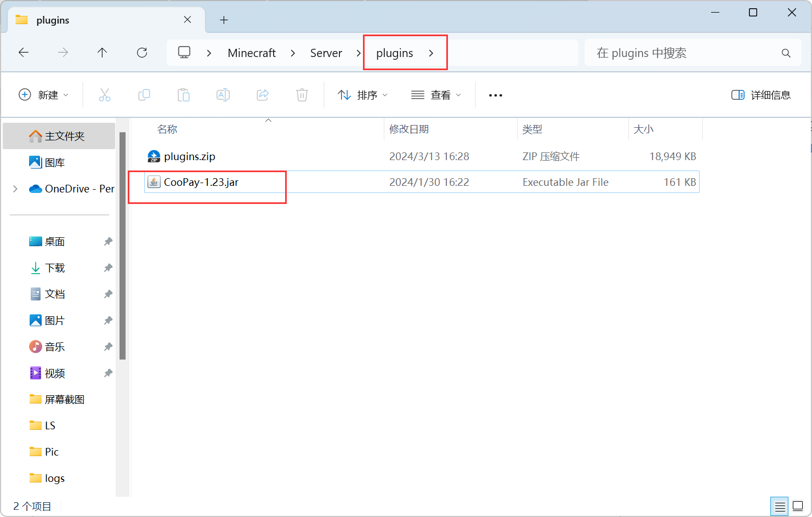Viewport: 812px width, 517px height.
Task: Sort by 大小 column header
Action: pos(644,129)
